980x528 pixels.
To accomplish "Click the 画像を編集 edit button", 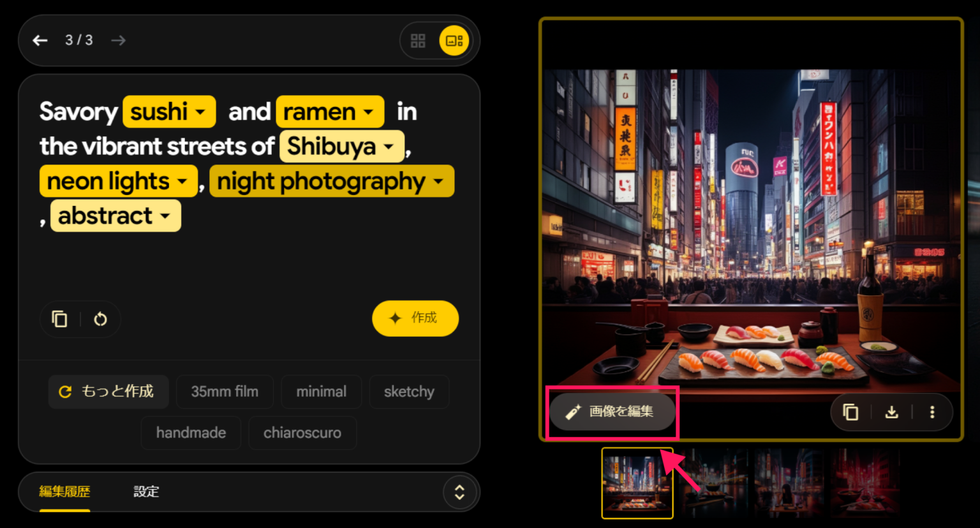I will pos(612,411).
